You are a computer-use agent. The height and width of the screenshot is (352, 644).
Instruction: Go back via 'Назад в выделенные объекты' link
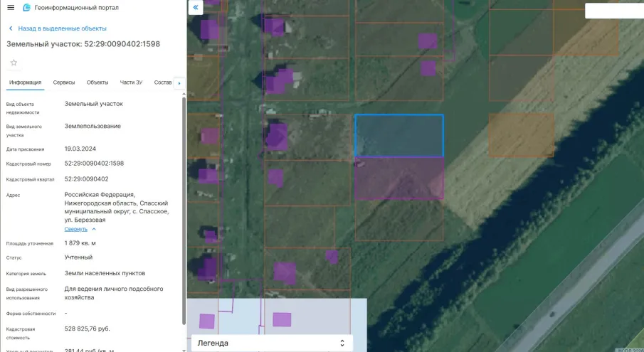point(62,28)
